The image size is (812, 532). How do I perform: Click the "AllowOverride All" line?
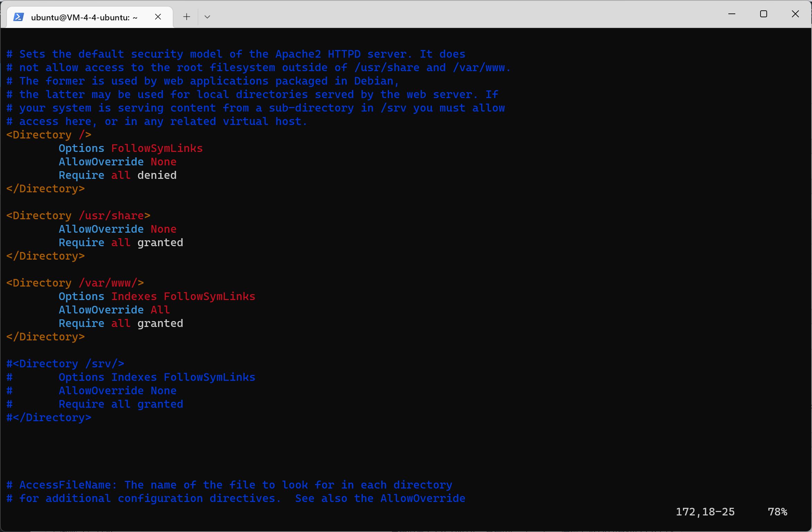pyautogui.click(x=114, y=310)
